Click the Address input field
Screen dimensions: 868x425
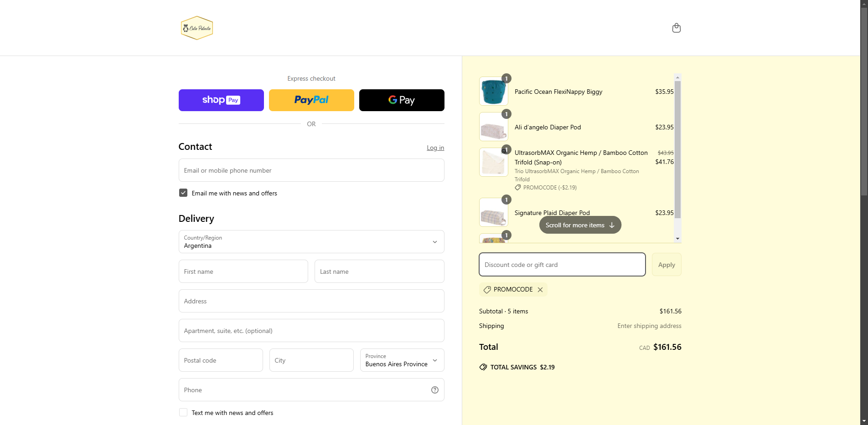click(311, 301)
